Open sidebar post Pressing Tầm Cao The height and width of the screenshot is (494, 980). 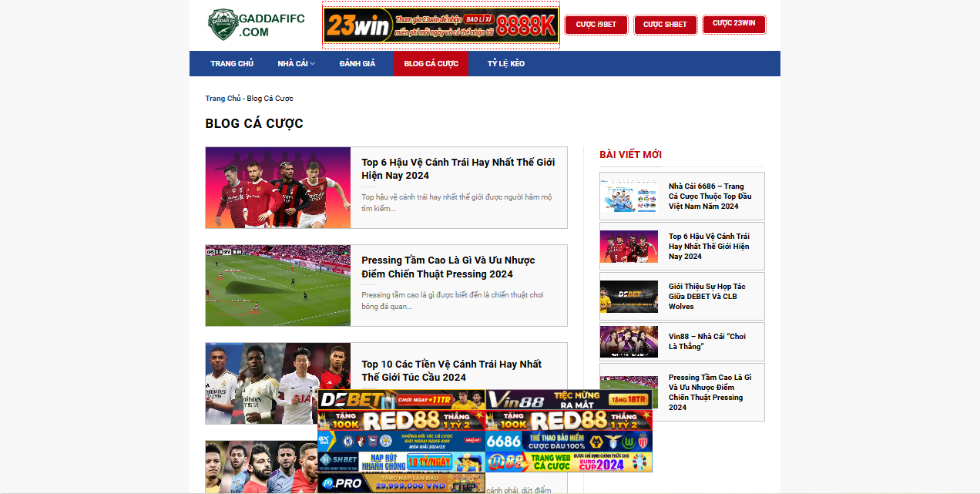coord(710,392)
